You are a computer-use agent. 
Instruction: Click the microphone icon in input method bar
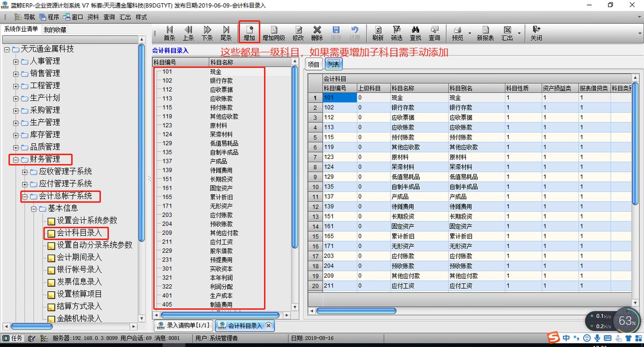[x=597, y=337]
